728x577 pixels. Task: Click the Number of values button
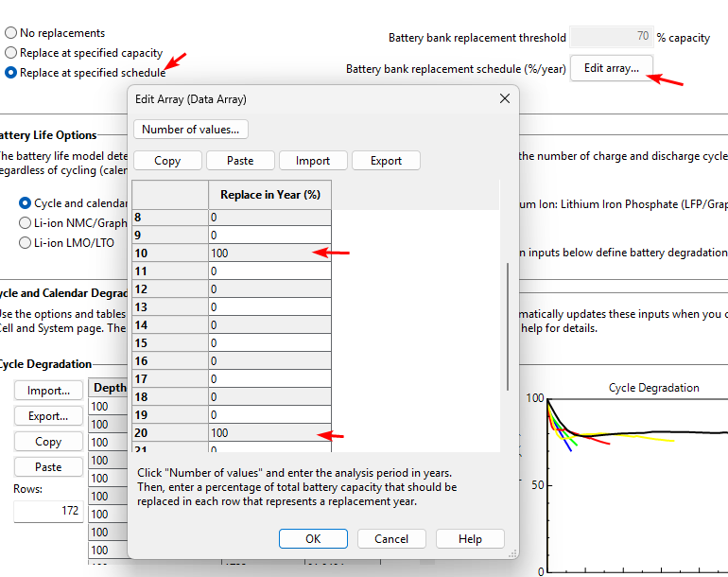coord(191,129)
